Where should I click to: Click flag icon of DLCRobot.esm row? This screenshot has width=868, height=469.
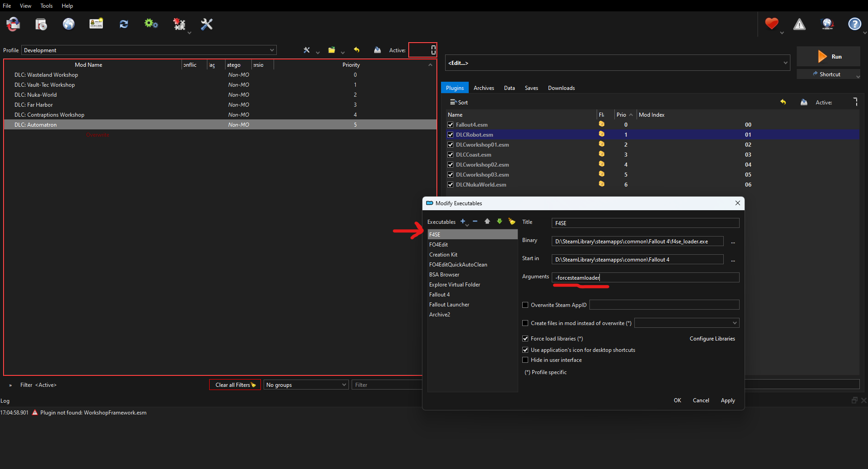602,134
